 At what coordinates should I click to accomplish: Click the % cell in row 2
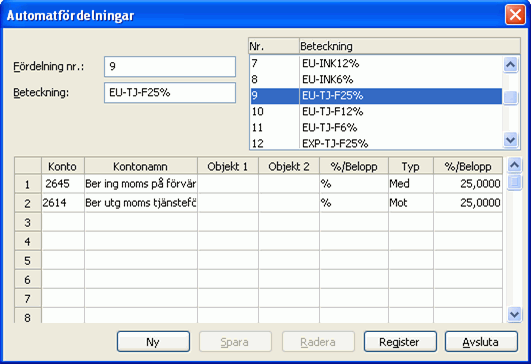354,203
